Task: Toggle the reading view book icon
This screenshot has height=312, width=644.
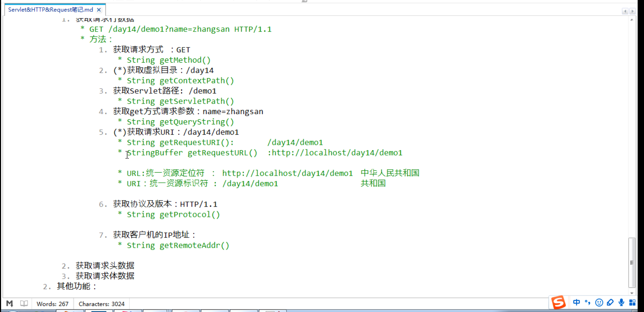Action: tap(24, 304)
